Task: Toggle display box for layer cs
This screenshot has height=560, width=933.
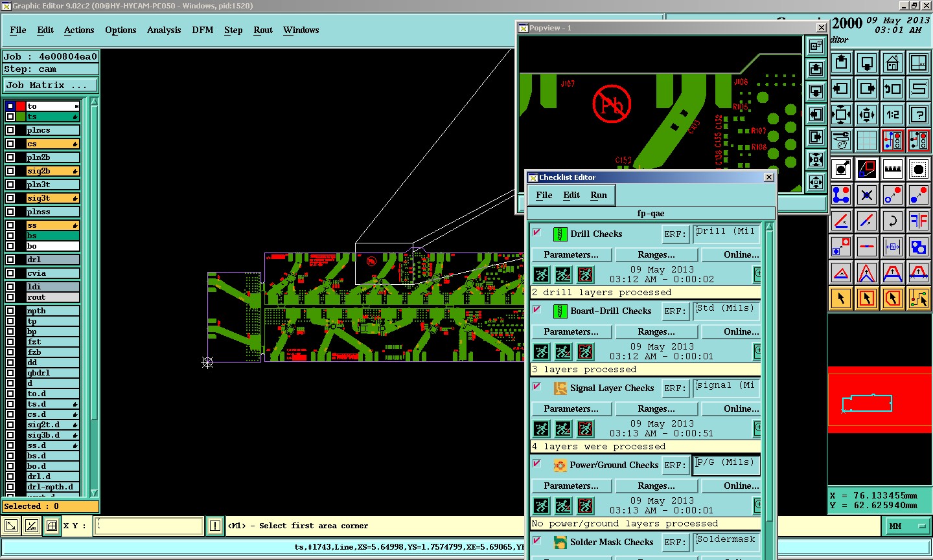Action: pyautogui.click(x=10, y=144)
